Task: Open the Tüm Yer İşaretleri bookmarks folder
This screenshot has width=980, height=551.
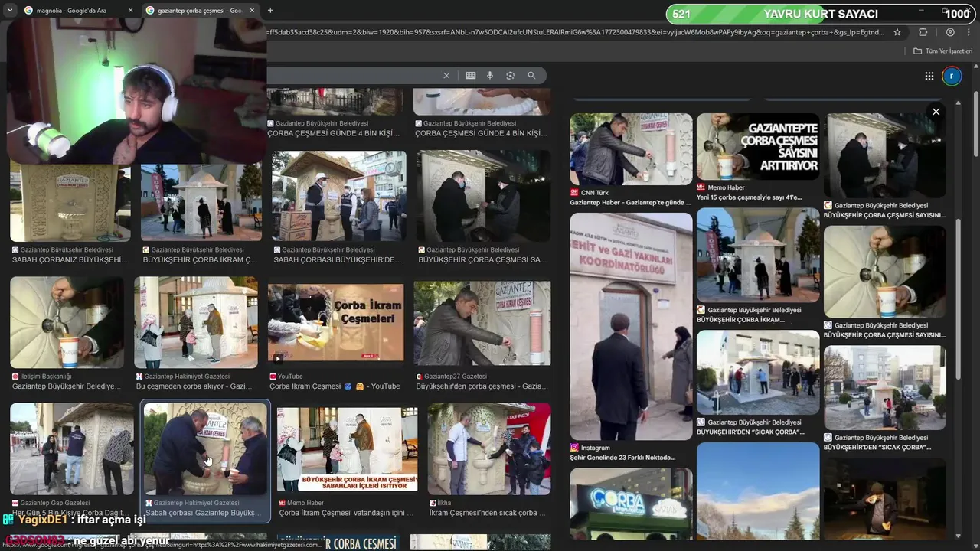Action: (x=942, y=51)
